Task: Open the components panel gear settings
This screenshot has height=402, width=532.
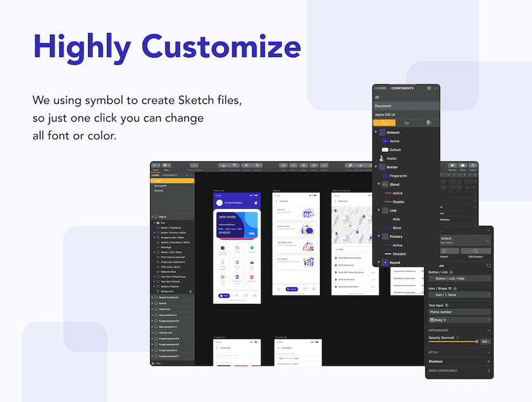Action: 429,88
